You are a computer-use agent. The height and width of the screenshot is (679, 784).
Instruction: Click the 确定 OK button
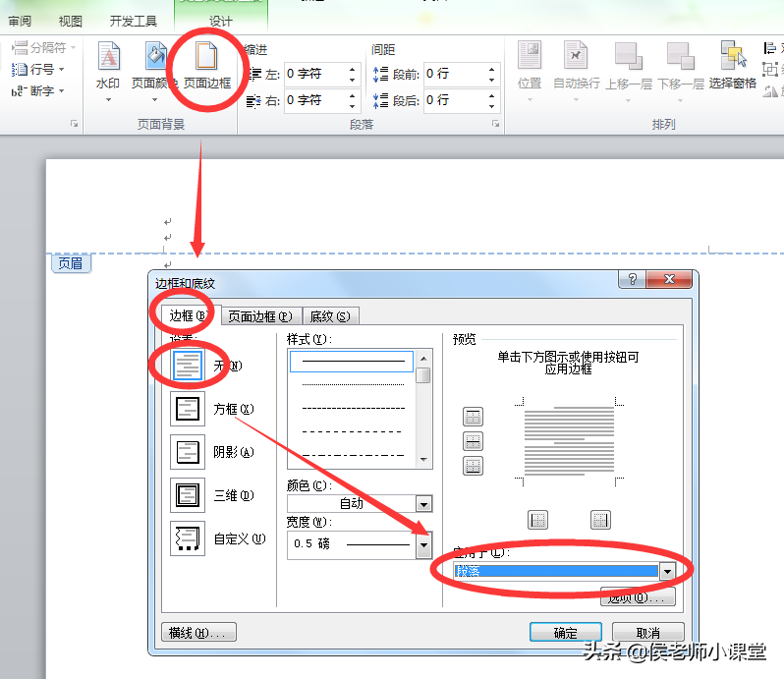pyautogui.click(x=566, y=633)
